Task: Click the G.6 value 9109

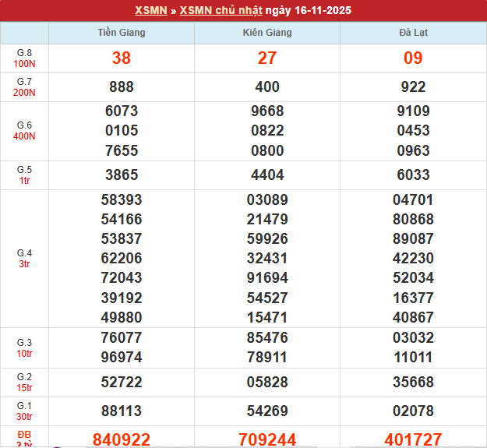Action: 414,111
